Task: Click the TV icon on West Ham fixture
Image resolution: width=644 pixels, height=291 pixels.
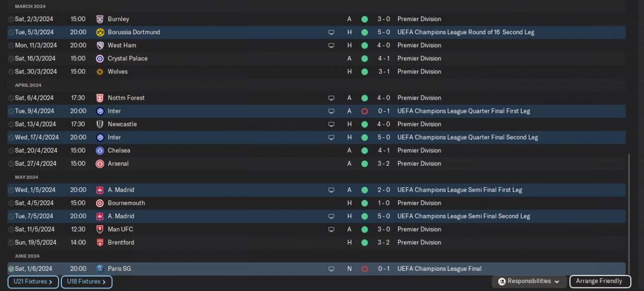Action: pyautogui.click(x=331, y=45)
